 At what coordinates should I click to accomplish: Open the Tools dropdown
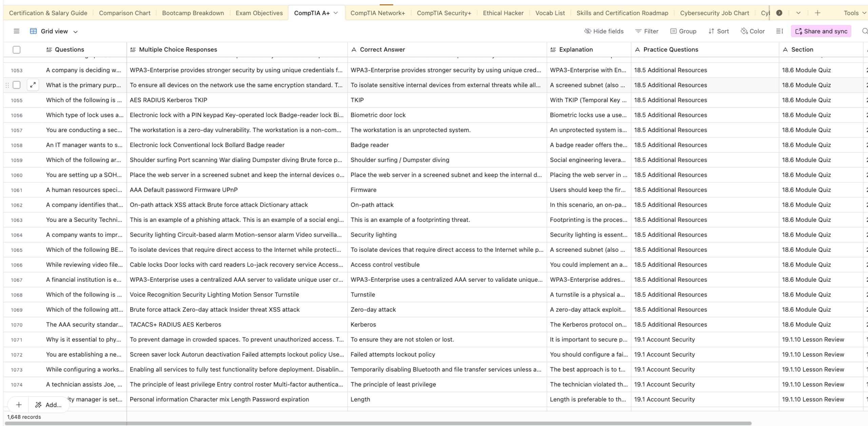[855, 13]
